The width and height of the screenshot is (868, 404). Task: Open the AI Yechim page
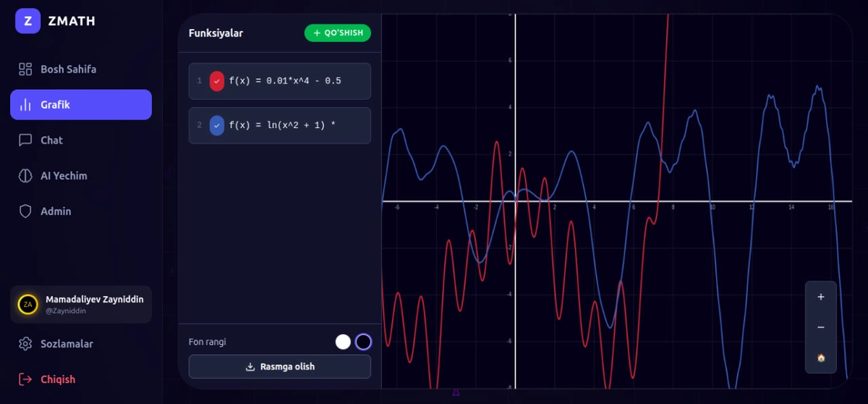click(81, 176)
